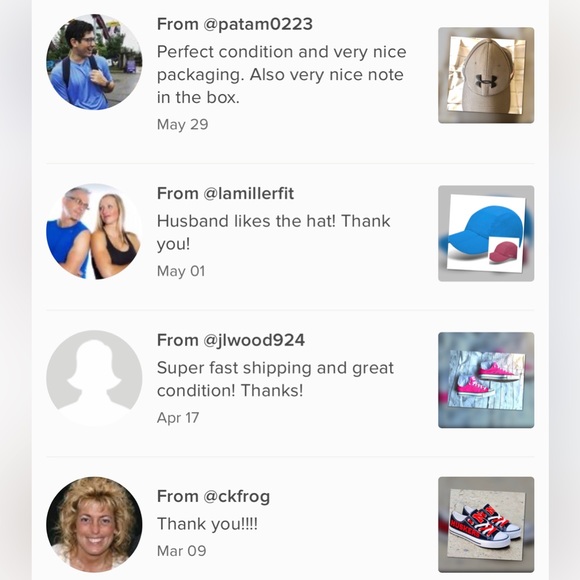Open the @jlwood924 username link

pos(254,340)
